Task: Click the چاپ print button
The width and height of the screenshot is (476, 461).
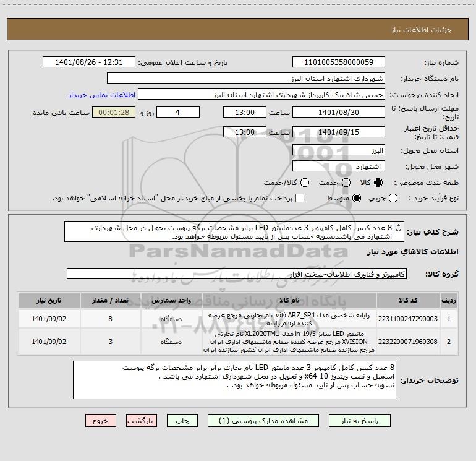Action: coord(182,421)
